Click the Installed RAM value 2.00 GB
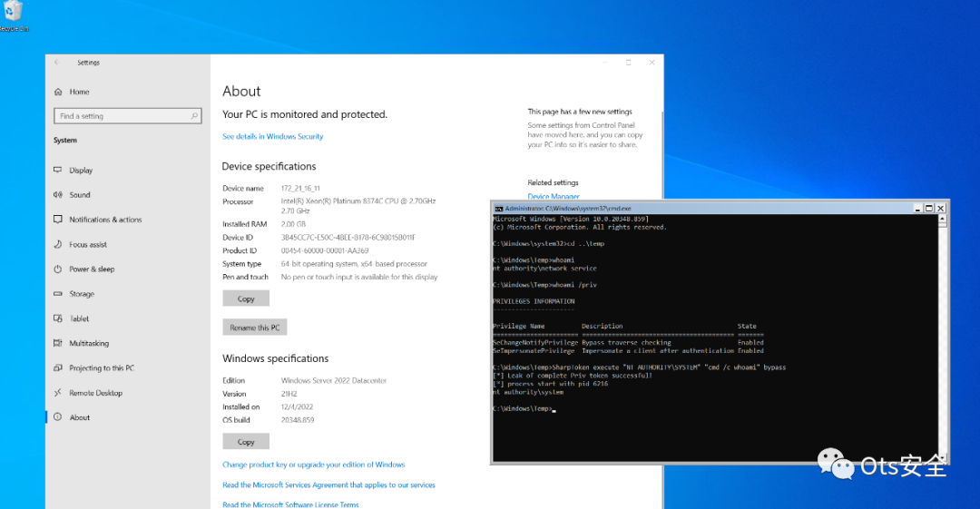 click(293, 224)
